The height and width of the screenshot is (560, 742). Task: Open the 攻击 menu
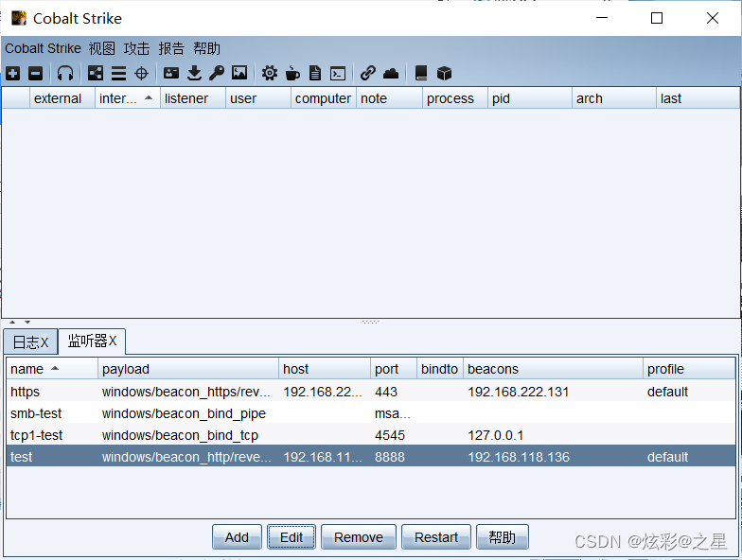(136, 48)
